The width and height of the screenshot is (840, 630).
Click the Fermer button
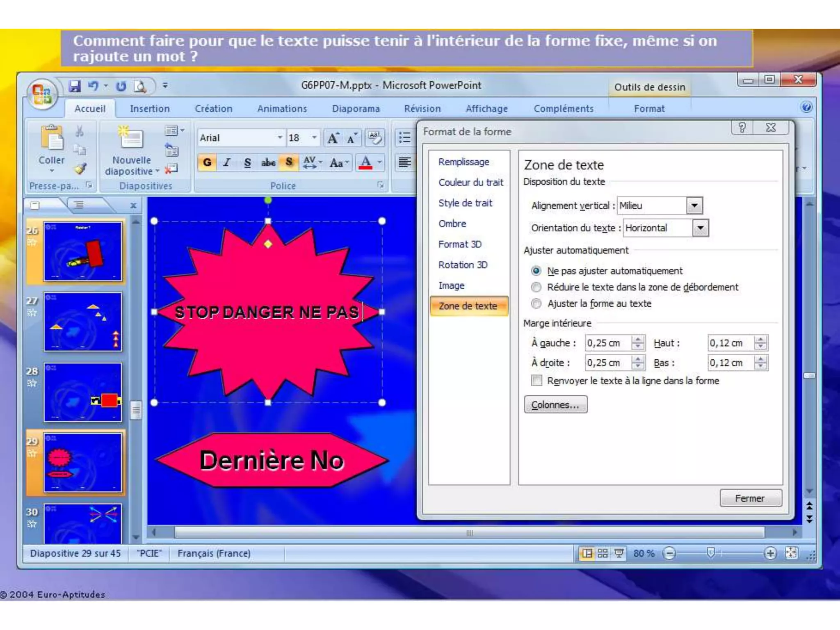pos(750,498)
